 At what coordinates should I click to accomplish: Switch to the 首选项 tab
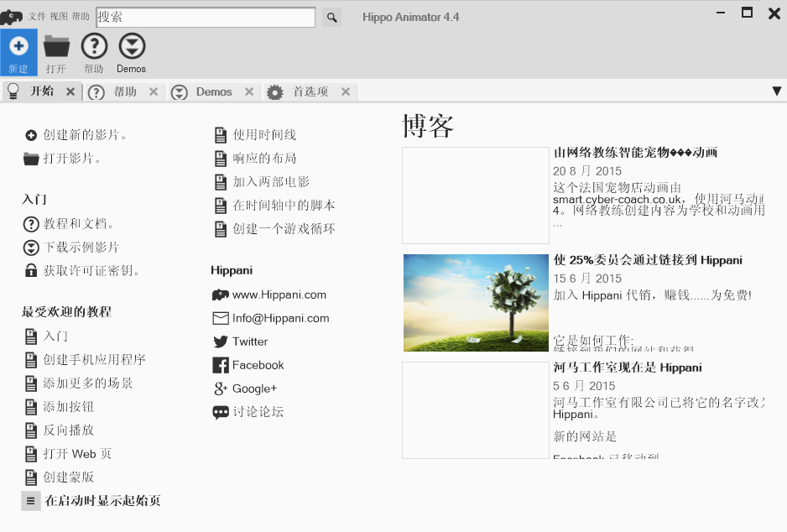pos(310,91)
